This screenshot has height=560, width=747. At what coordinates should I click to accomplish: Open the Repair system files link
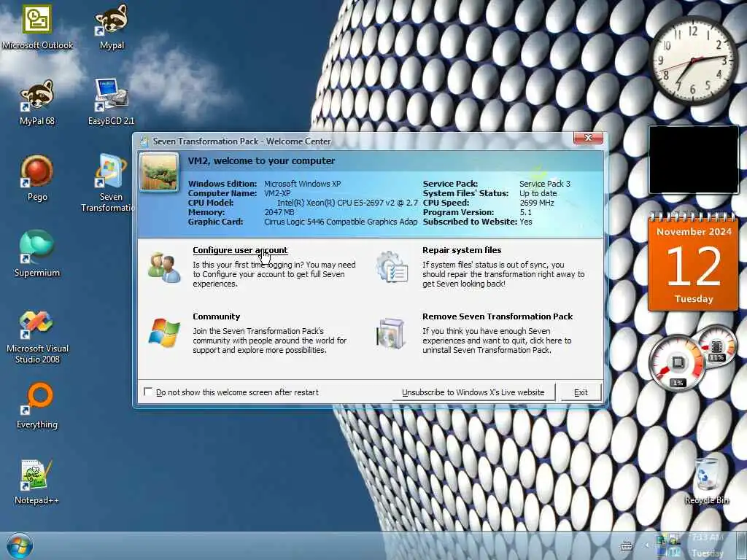(x=462, y=250)
